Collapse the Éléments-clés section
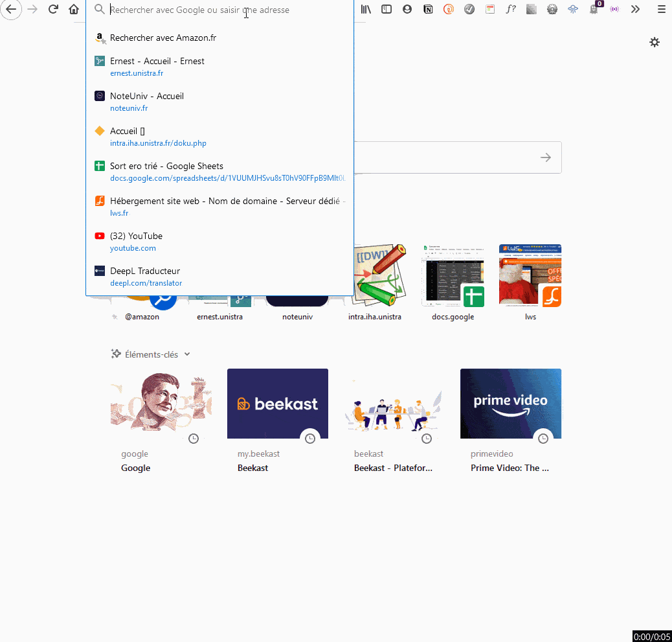This screenshot has height=642, width=672. (x=187, y=354)
